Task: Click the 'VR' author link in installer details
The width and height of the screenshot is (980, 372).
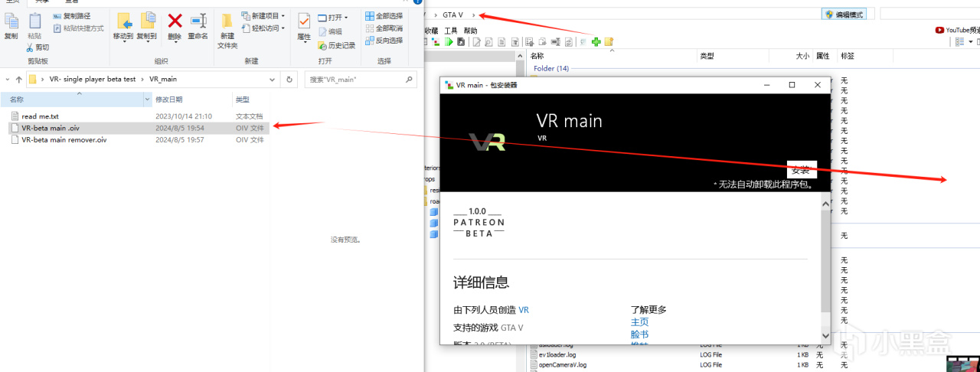Action: (x=524, y=310)
